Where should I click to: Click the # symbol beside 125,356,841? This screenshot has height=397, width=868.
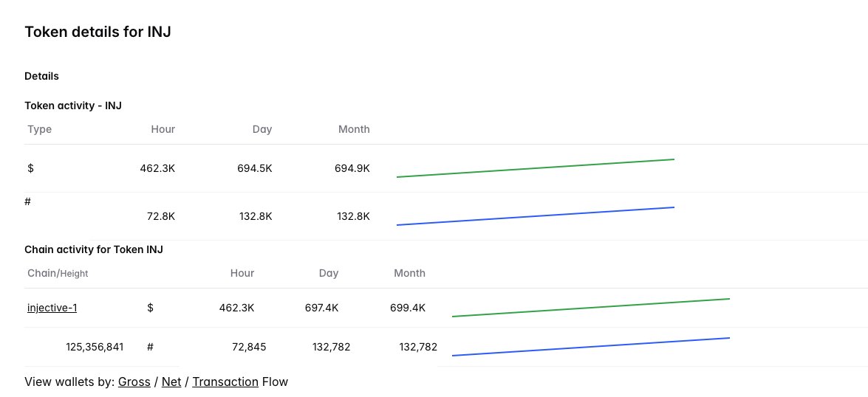tap(150, 348)
